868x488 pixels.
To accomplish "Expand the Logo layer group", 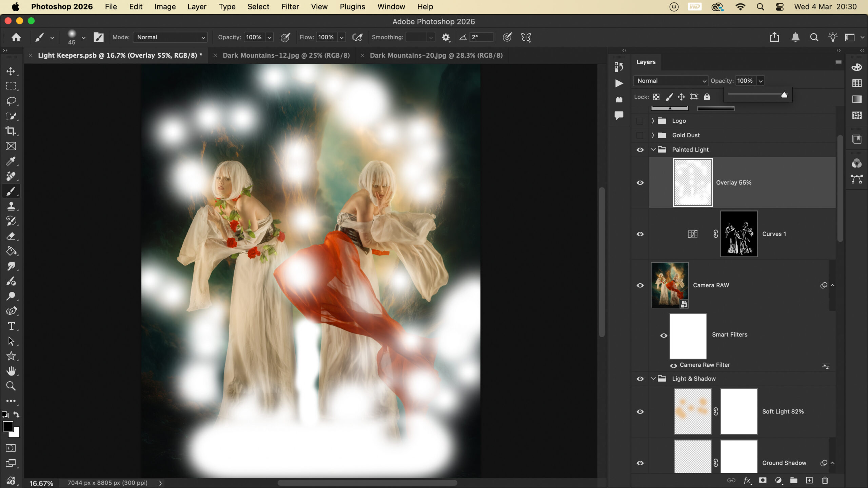I will 653,121.
